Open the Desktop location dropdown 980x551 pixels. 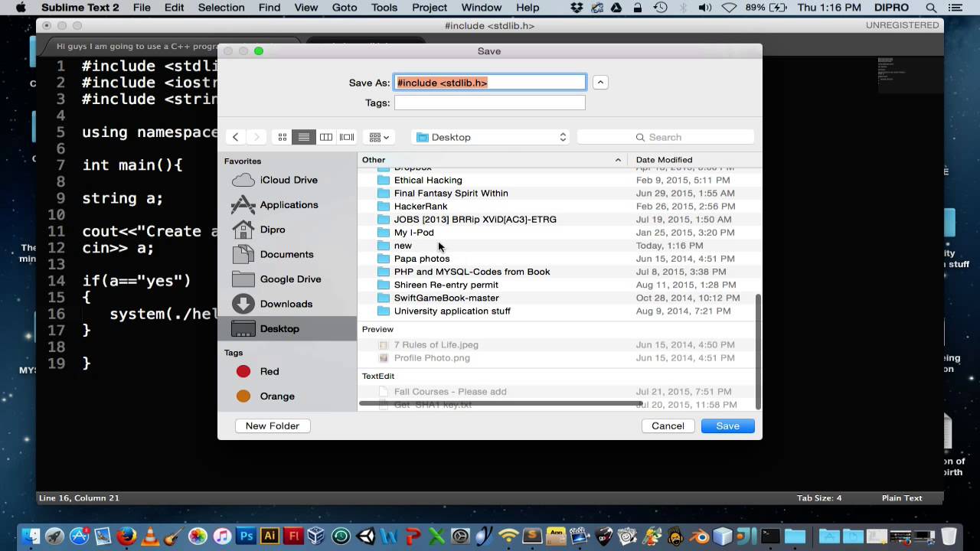[x=492, y=137]
